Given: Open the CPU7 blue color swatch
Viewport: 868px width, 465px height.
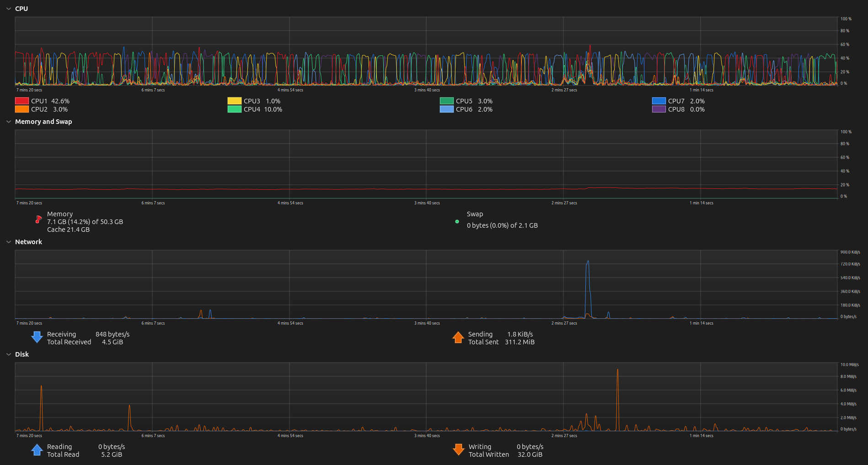Looking at the screenshot, I should tap(659, 101).
